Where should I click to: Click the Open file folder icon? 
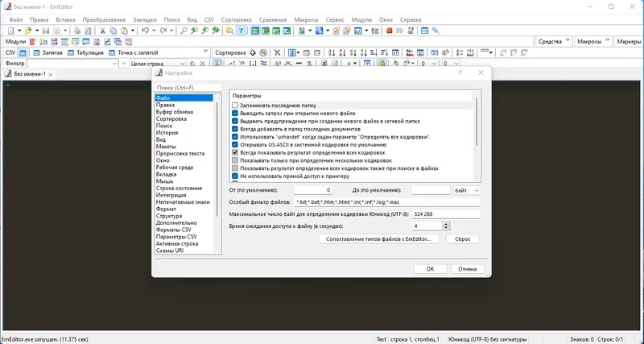tap(28, 31)
